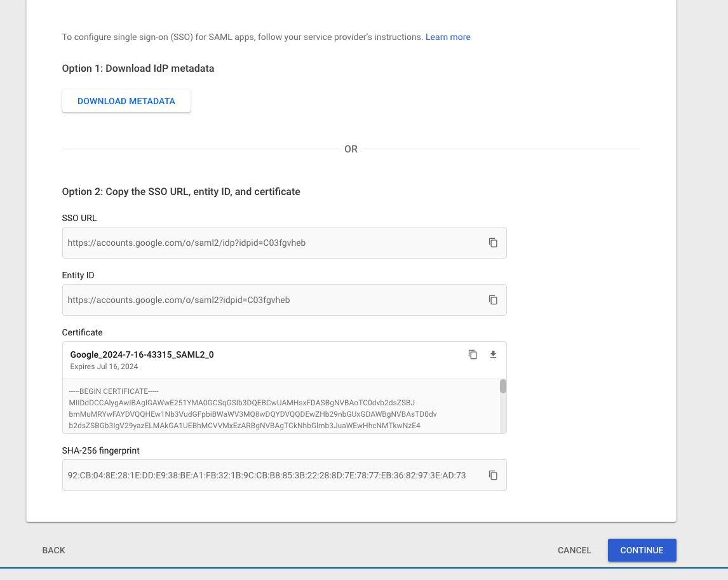Copy the Entity ID value

pos(492,300)
